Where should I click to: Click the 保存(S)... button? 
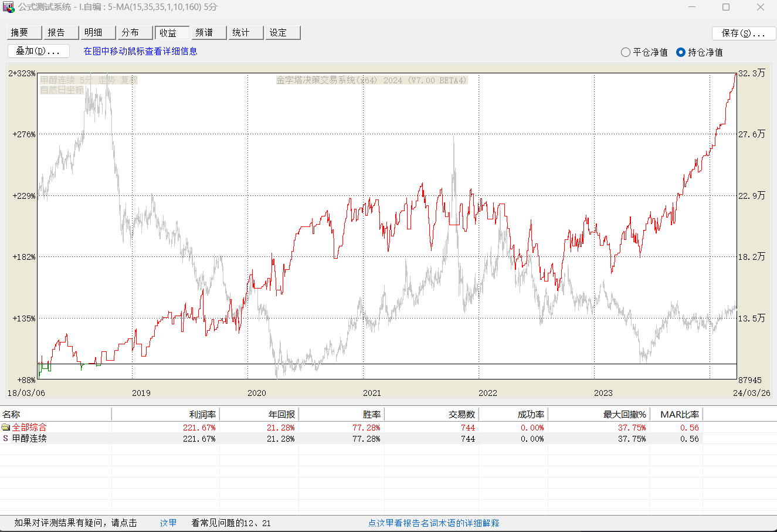744,33
